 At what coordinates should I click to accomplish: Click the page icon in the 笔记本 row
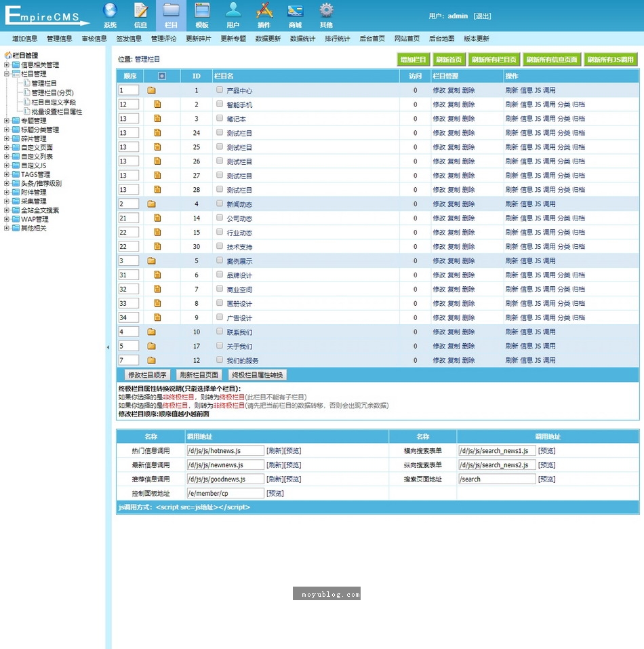pyautogui.click(x=157, y=119)
